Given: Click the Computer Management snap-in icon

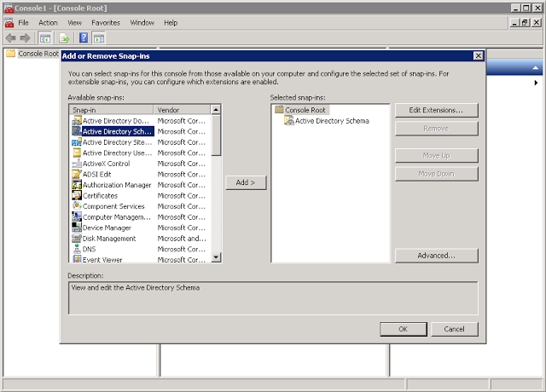Looking at the screenshot, I should click(77, 216).
